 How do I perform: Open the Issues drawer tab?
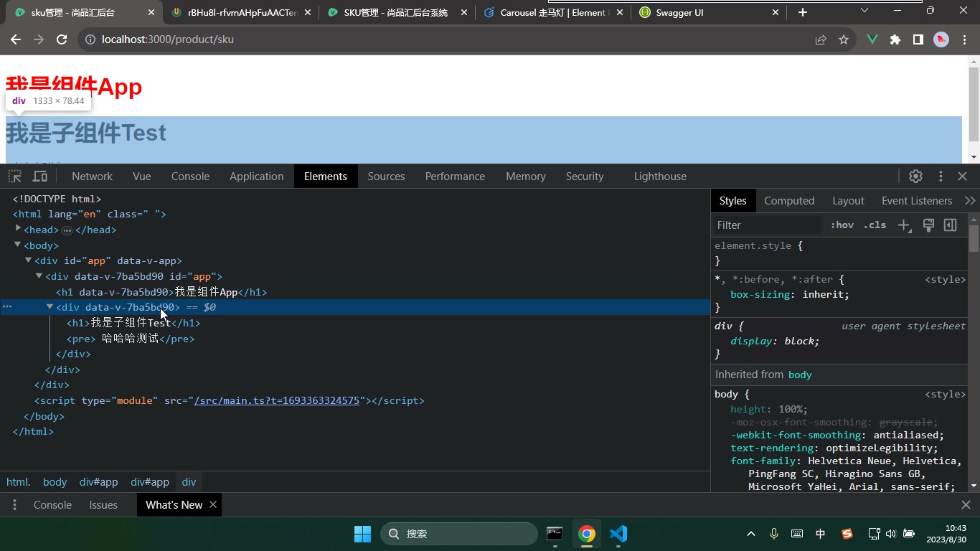click(x=103, y=505)
